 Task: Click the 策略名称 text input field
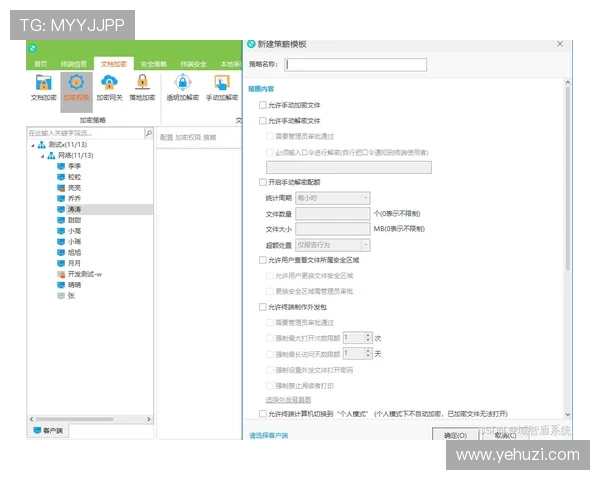click(355, 65)
